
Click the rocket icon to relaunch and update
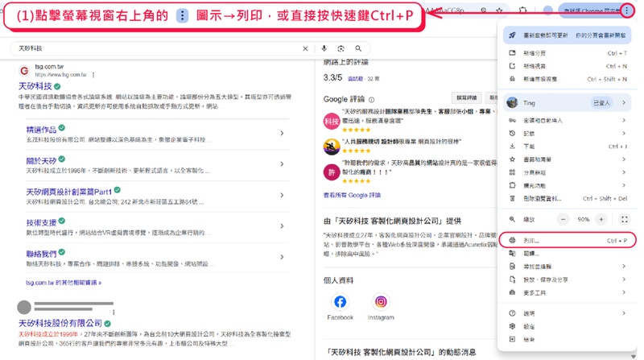512,35
